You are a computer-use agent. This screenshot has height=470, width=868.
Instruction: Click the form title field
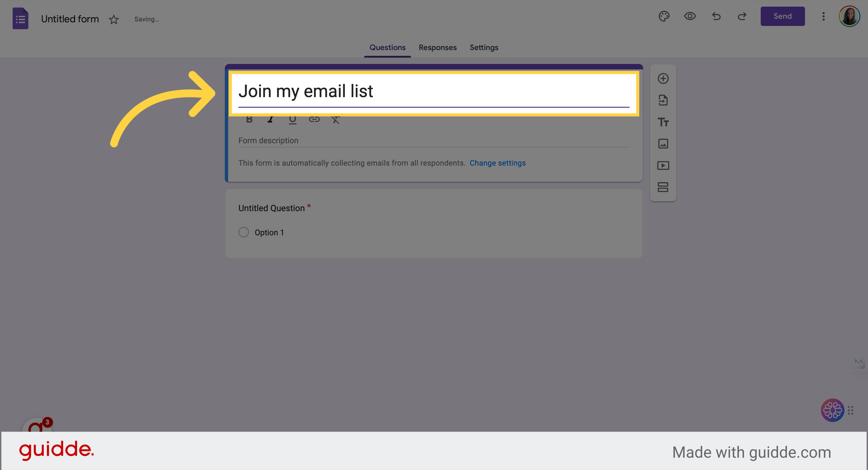coord(434,92)
